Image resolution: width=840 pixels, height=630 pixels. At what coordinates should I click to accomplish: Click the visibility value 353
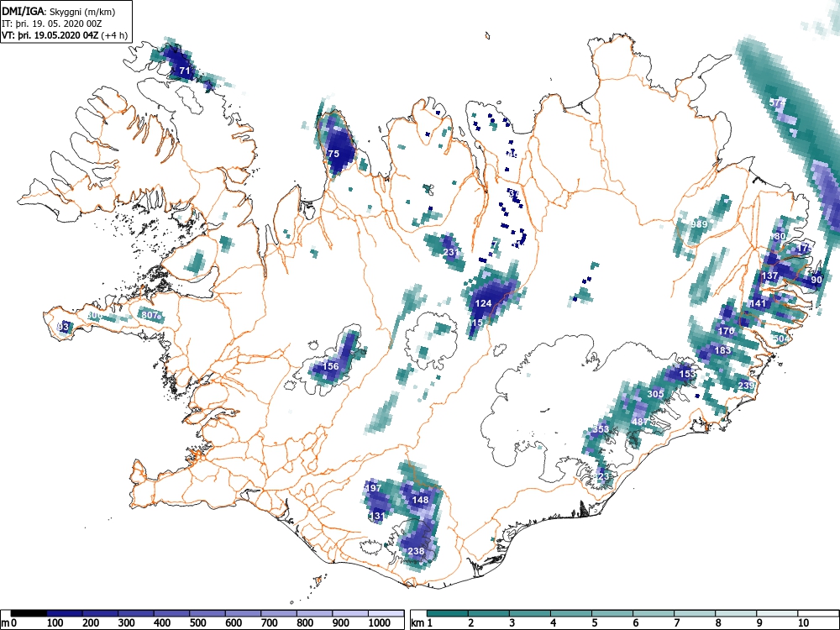(x=601, y=429)
